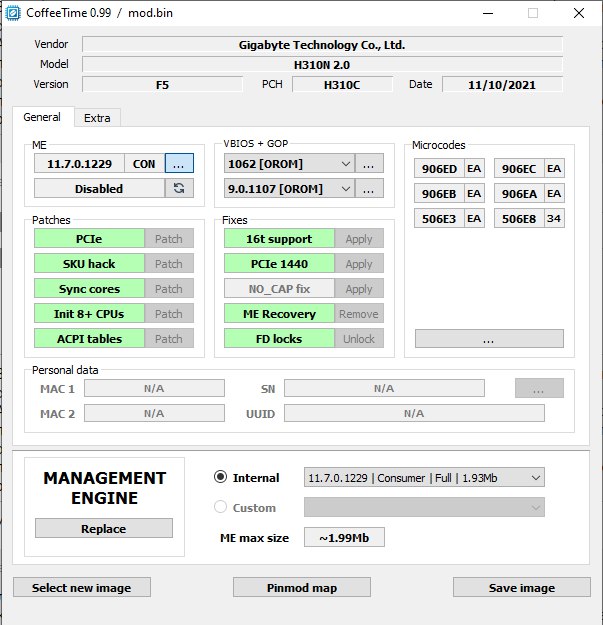The width and height of the screenshot is (603, 625).
Task: Open the Custom ME dropdown
Action: click(424, 507)
